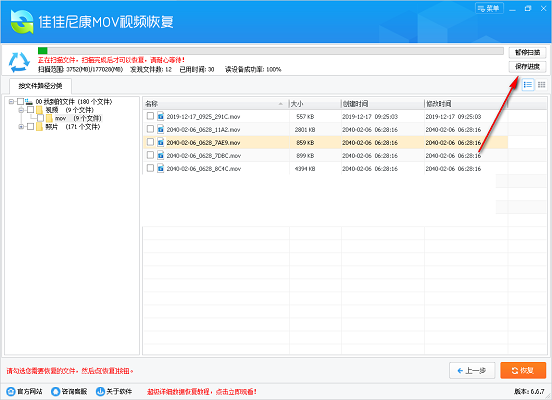
Task: Click 保存进度 save progress button
Action: click(527, 67)
